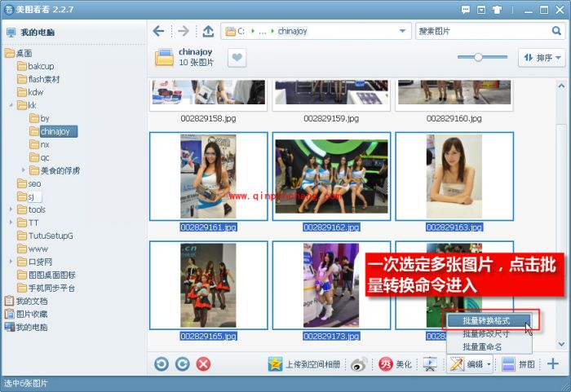Screen dimensions: 571x392
Task: Rotate image clockwise
Action: (182, 364)
